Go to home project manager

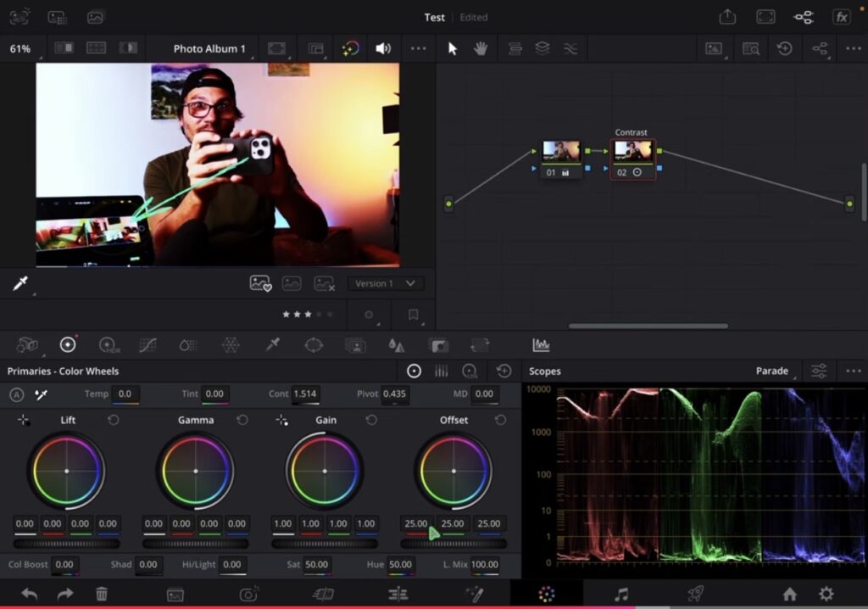click(x=789, y=594)
